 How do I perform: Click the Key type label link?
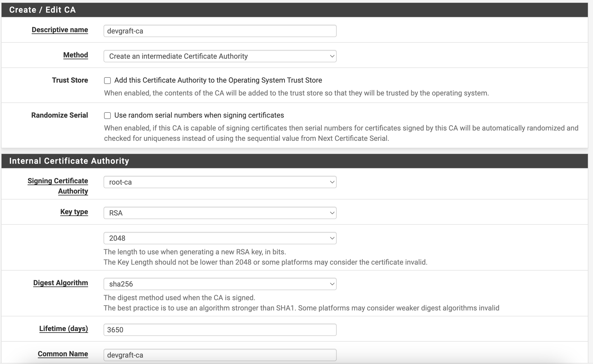pyautogui.click(x=74, y=212)
